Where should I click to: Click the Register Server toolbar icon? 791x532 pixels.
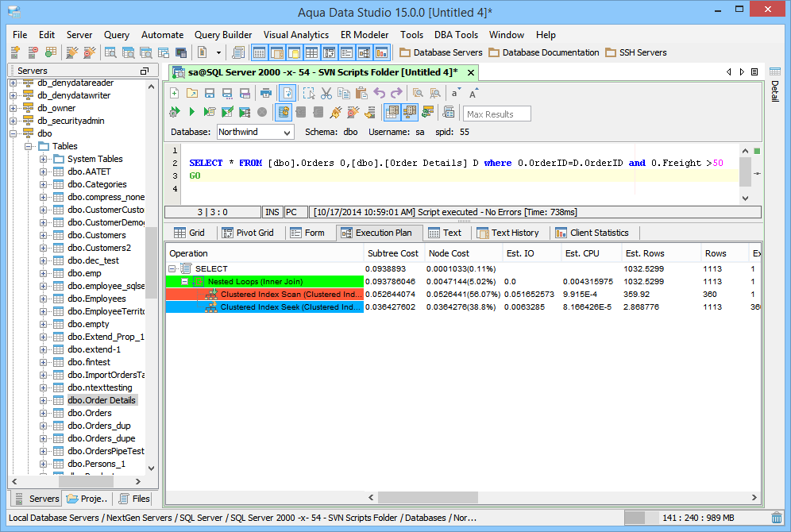coord(15,52)
